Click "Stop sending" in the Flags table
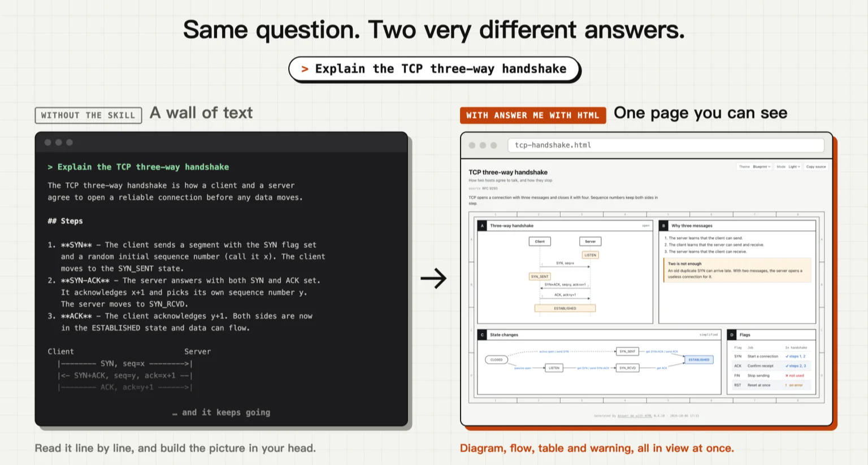 pyautogui.click(x=758, y=376)
